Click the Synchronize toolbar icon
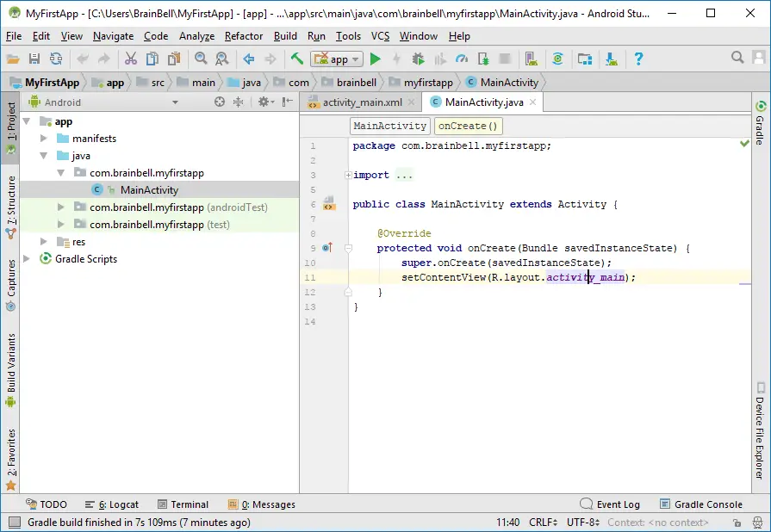Screen dimensions: 771x532 (56, 59)
